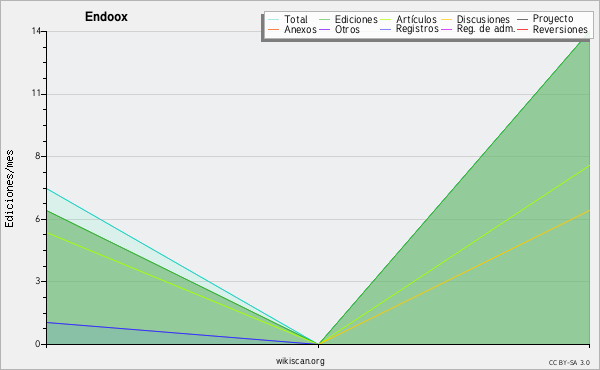600x370 pixels.
Task: Click the cyan Total legend line swatch
Action: (x=274, y=20)
